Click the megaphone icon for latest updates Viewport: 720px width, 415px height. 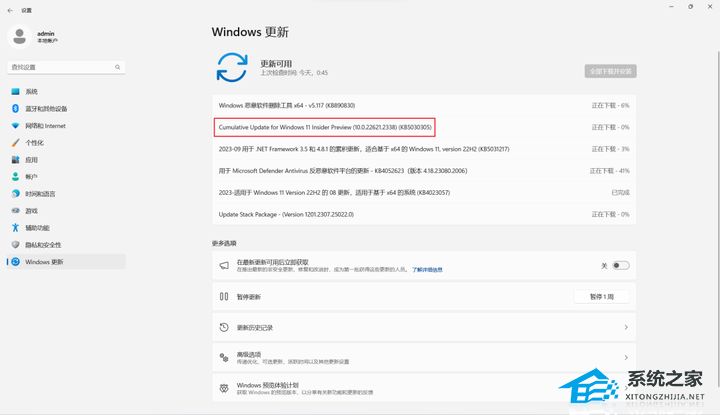(224, 265)
